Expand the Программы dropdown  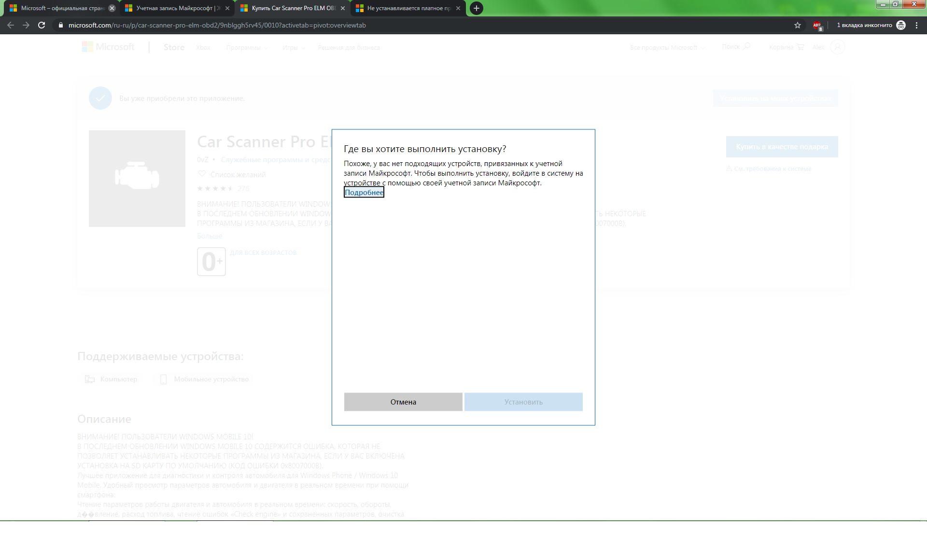pyautogui.click(x=247, y=47)
